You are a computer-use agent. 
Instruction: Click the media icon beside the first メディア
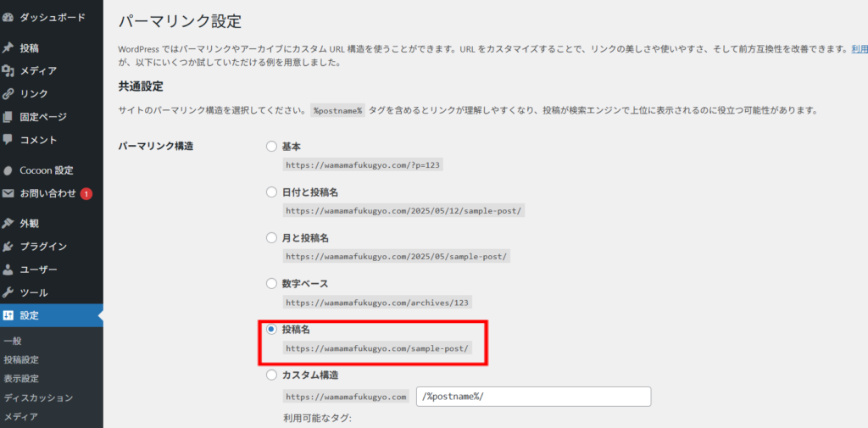[7, 71]
